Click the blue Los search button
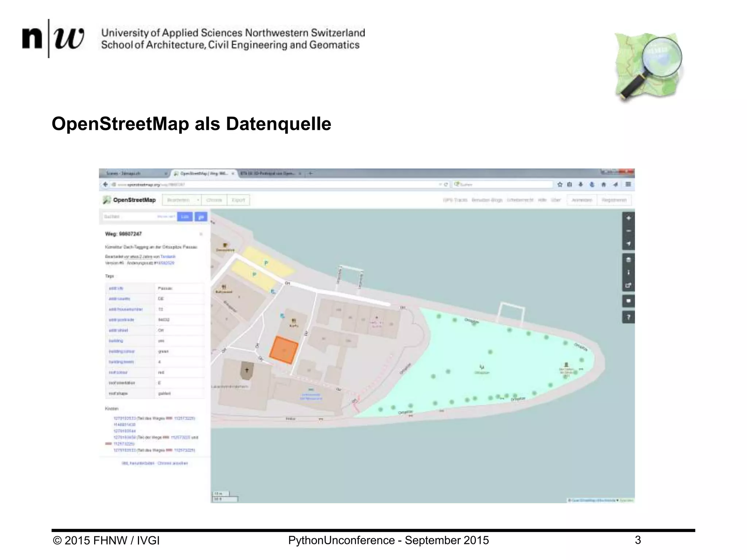This screenshot has height=560, width=747. (x=185, y=217)
